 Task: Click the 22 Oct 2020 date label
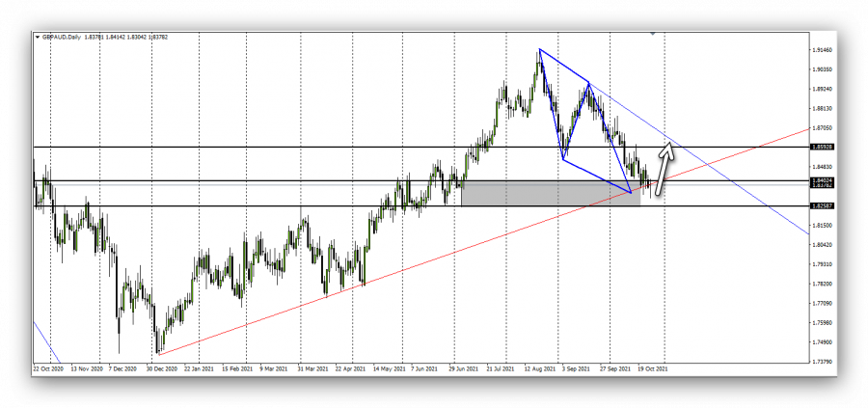47,368
